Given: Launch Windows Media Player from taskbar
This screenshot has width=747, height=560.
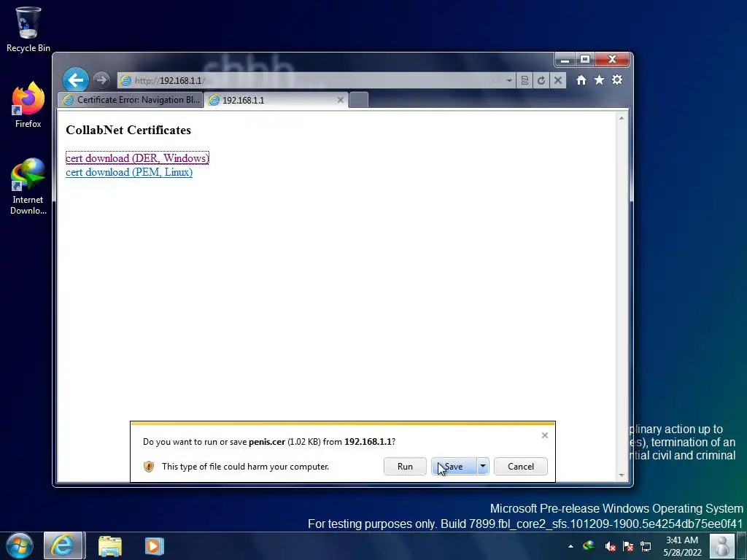Looking at the screenshot, I should click(155, 545).
